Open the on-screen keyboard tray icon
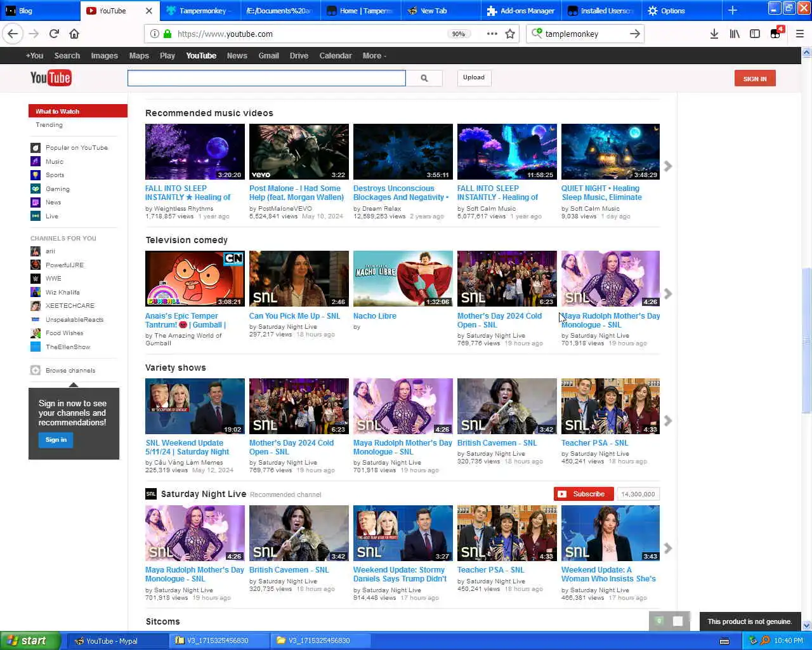Screen dimensions: 812x650 click(724, 641)
